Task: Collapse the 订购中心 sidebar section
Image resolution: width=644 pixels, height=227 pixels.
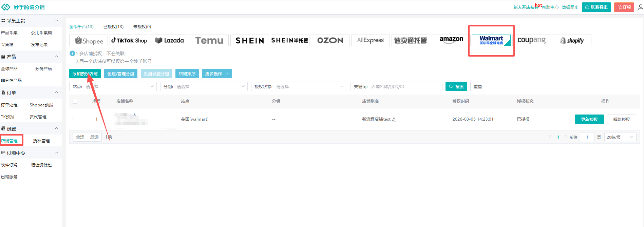Action: pyautogui.click(x=57, y=153)
